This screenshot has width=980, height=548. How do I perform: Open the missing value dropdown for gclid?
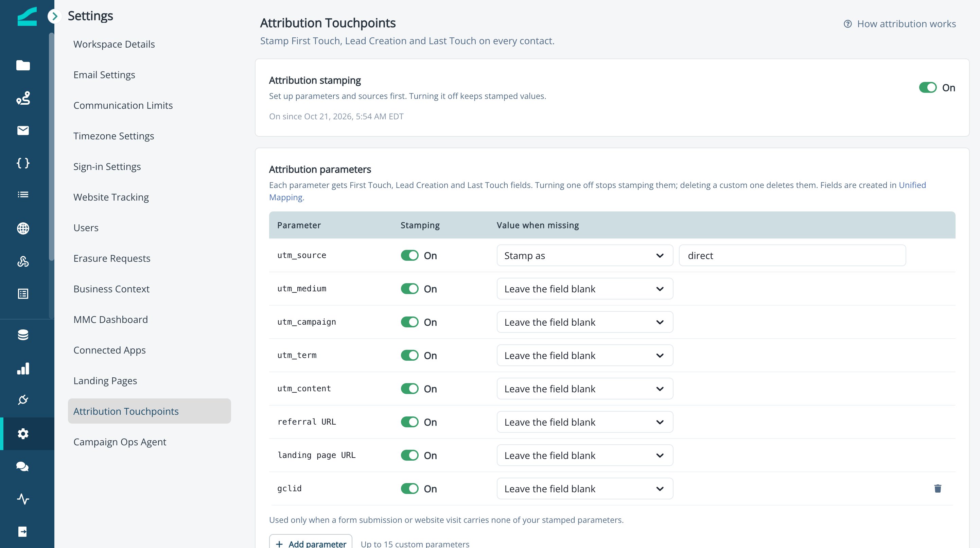(x=585, y=489)
